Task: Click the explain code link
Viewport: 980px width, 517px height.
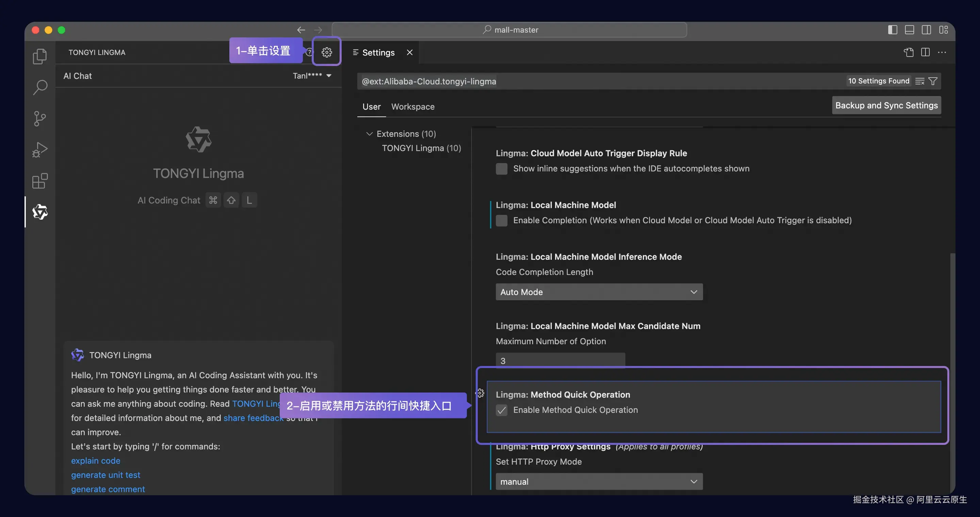Action: coord(96,461)
